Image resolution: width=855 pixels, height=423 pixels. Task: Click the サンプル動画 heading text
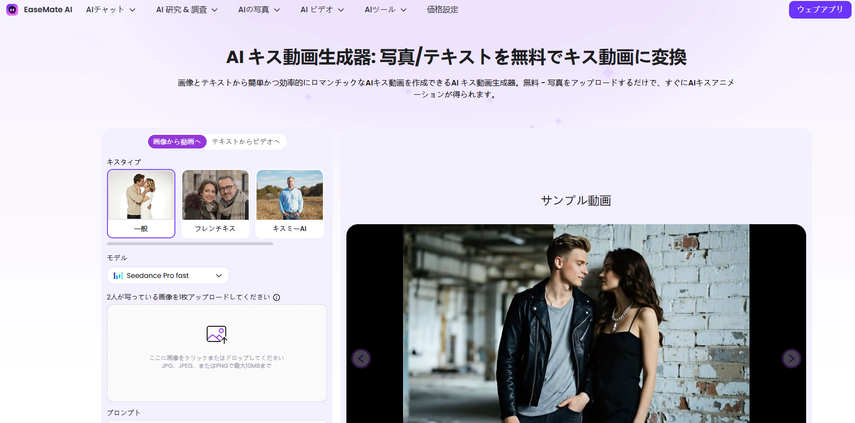(x=576, y=201)
